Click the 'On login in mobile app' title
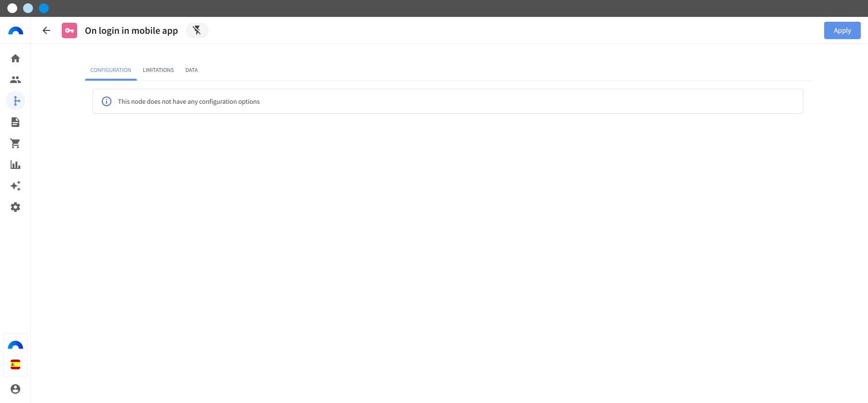 pyautogui.click(x=131, y=30)
